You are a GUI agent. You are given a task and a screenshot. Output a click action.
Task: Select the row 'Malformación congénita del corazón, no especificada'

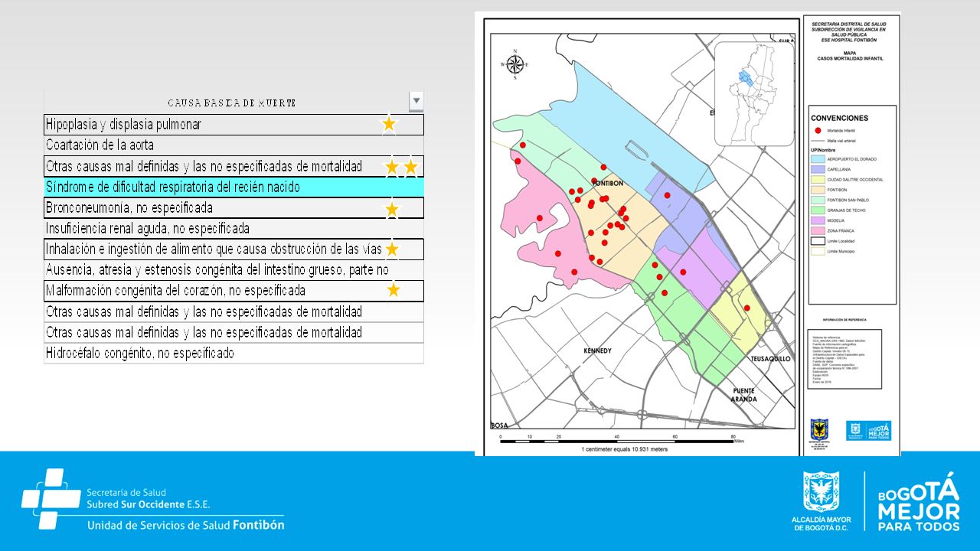click(234, 291)
